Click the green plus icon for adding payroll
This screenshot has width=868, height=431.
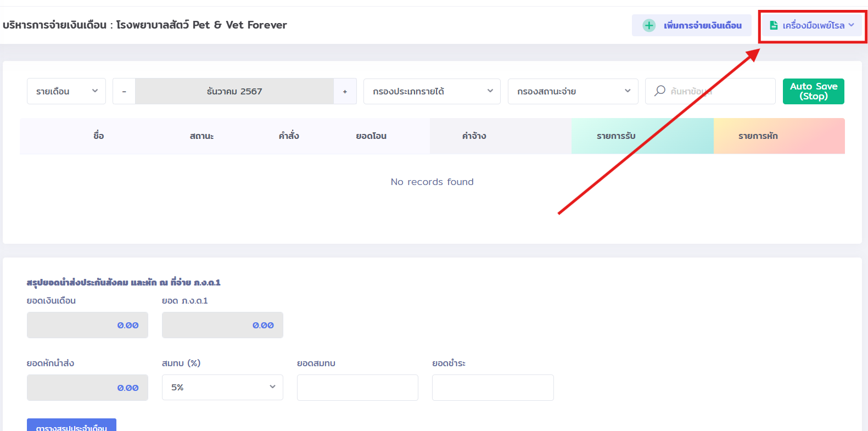pos(649,25)
